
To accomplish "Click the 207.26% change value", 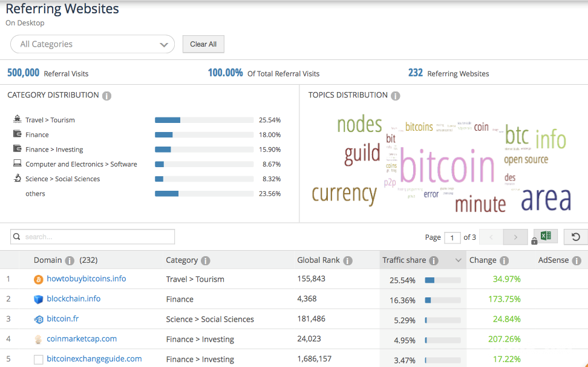I will pos(505,339).
